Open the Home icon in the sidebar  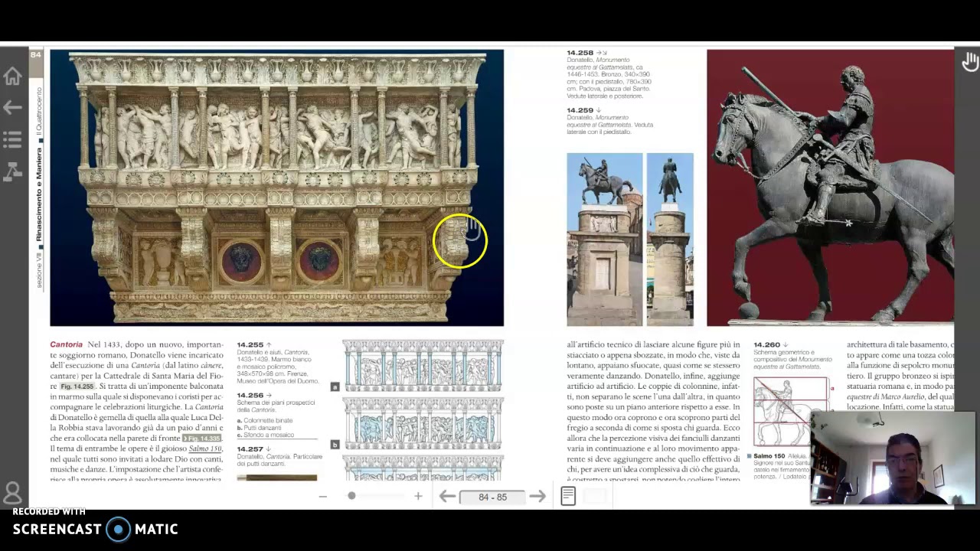[x=12, y=76]
